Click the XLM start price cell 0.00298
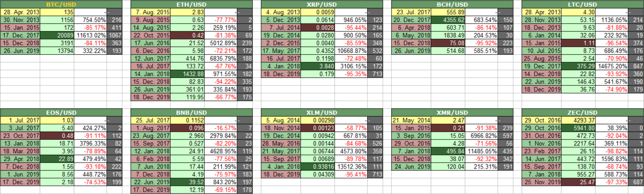 coord(318,120)
